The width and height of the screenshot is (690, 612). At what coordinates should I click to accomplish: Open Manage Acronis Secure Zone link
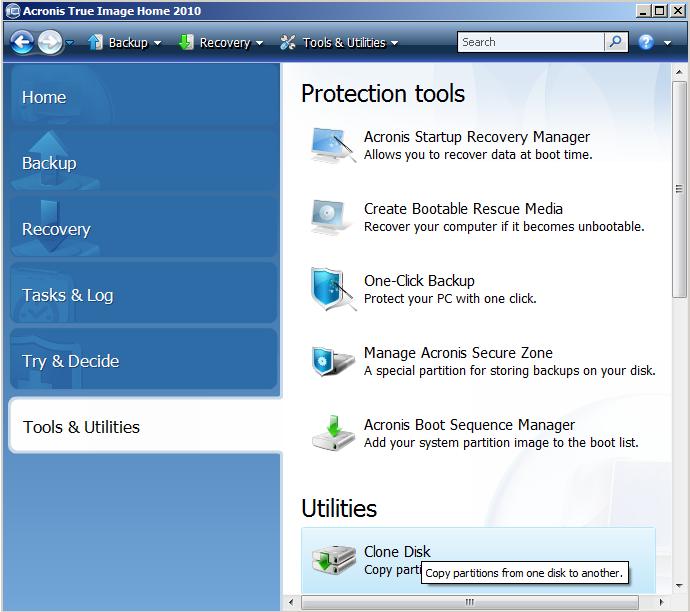click(x=458, y=353)
